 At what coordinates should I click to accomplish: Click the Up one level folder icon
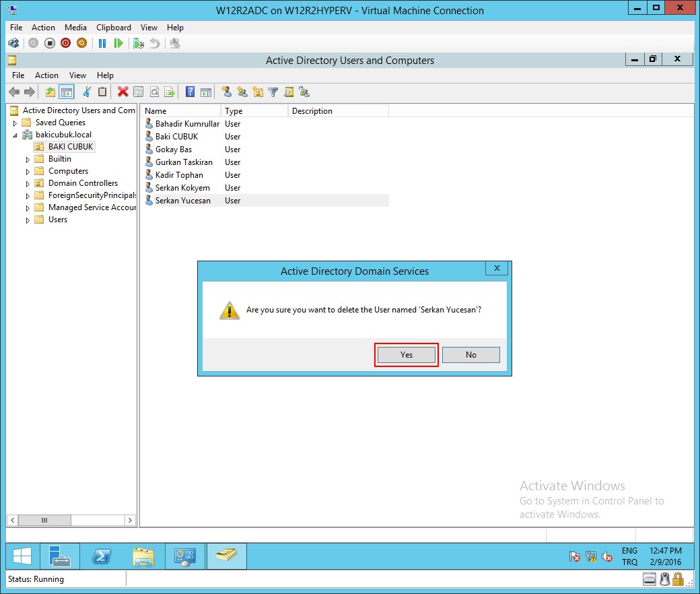[x=50, y=92]
